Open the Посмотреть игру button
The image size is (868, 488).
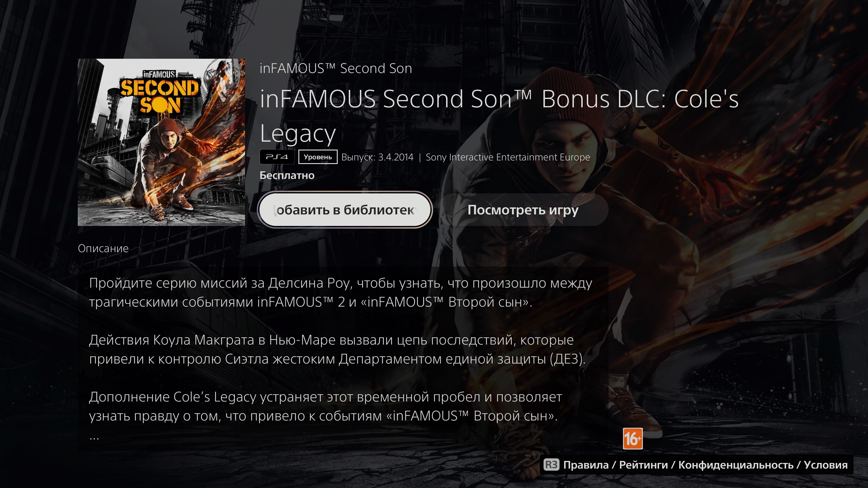[523, 210]
